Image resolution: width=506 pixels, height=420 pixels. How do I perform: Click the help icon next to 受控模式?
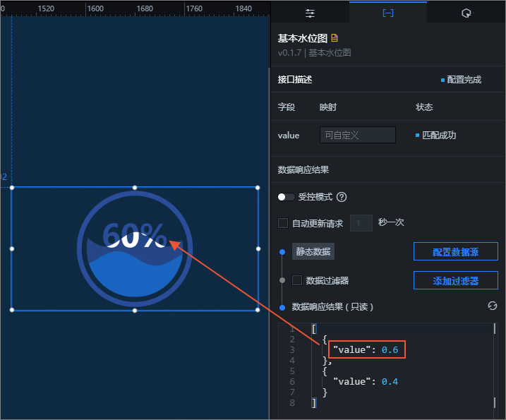point(342,197)
